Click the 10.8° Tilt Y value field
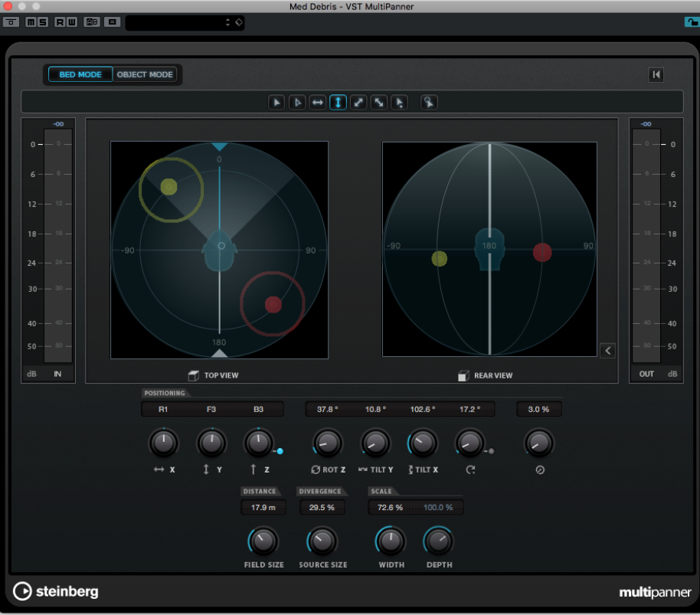Image resolution: width=700 pixels, height=615 pixels. (375, 409)
